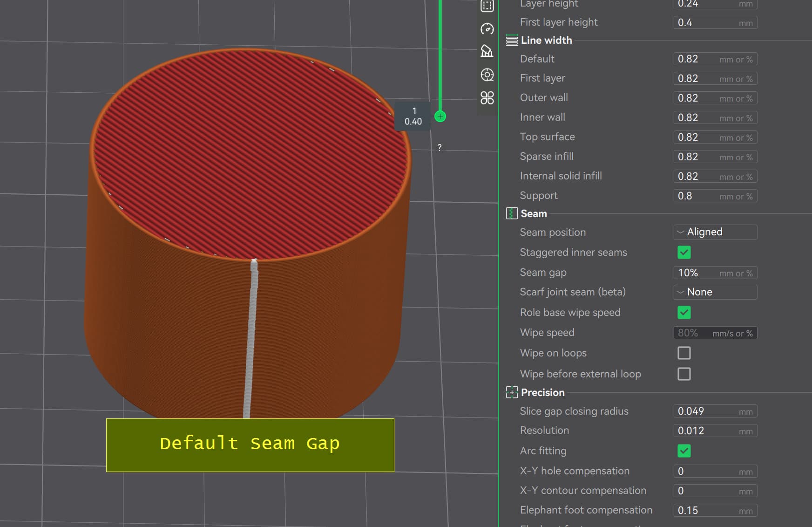This screenshot has width=812, height=527.
Task: Click the Line width section icon
Action: pos(512,41)
